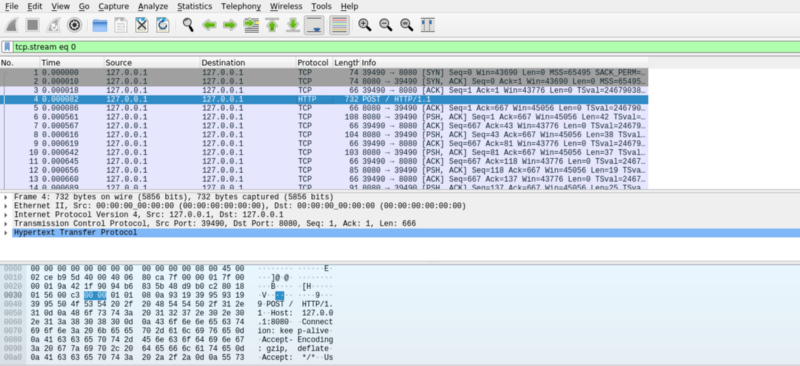Jump to first packet icon

[272, 25]
